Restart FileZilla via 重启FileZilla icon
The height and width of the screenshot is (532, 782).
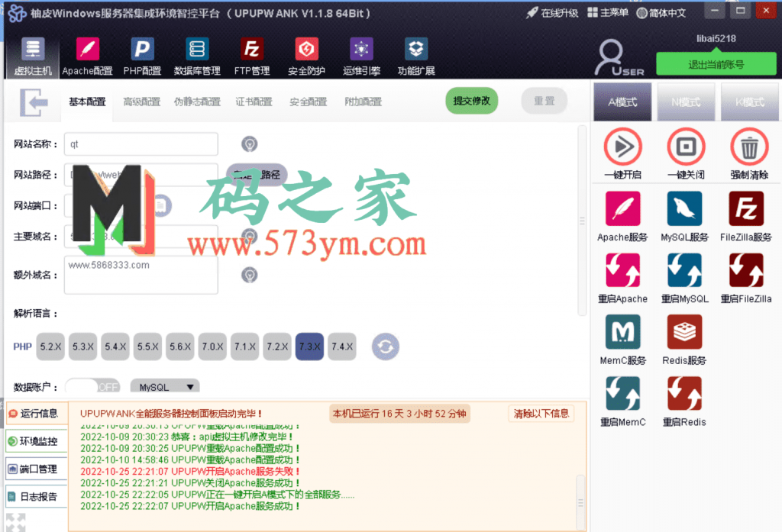pyautogui.click(x=746, y=270)
